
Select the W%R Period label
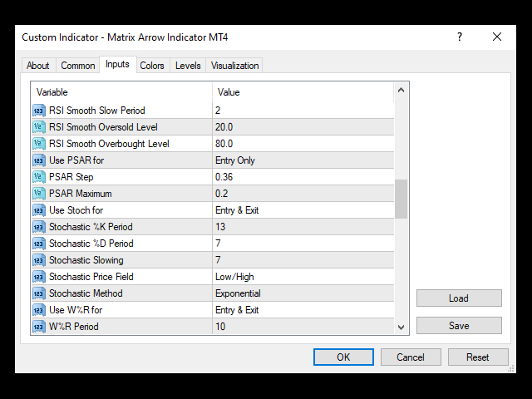[74, 327]
